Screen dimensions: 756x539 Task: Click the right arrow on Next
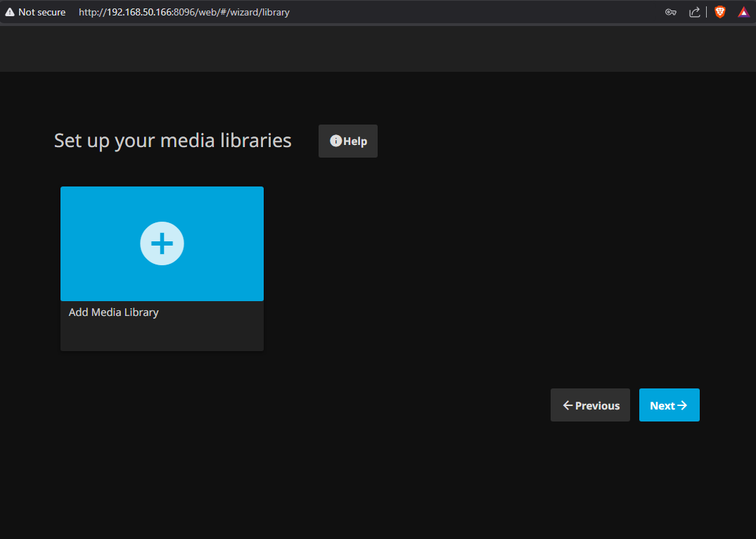click(x=682, y=405)
